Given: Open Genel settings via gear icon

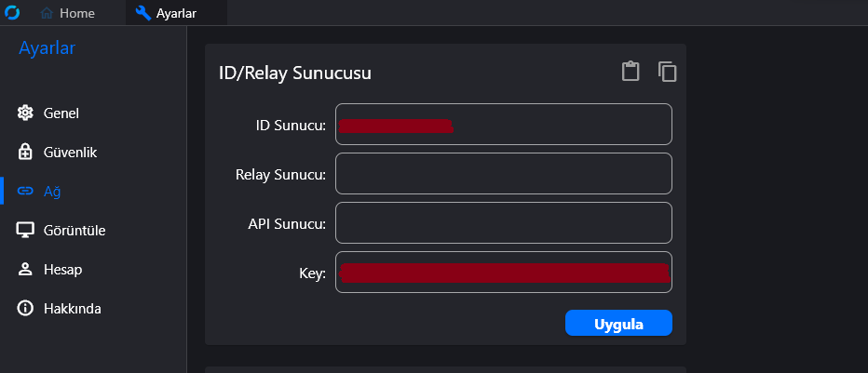Looking at the screenshot, I should click(x=25, y=113).
